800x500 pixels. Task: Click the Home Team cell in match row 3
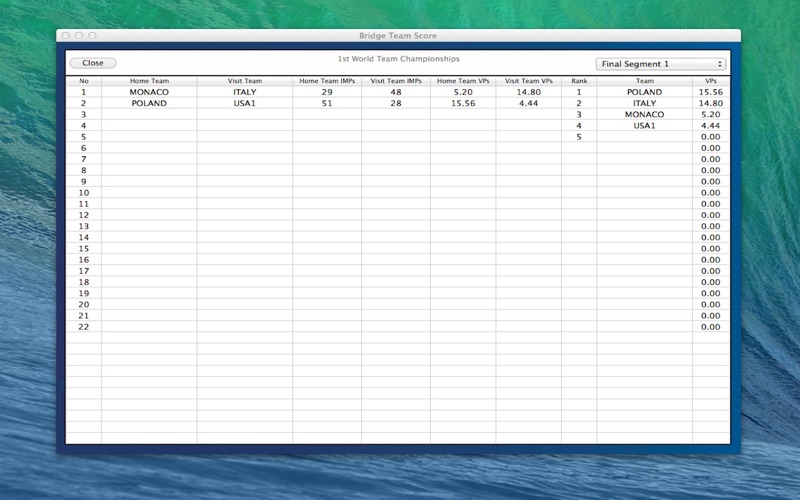149,114
